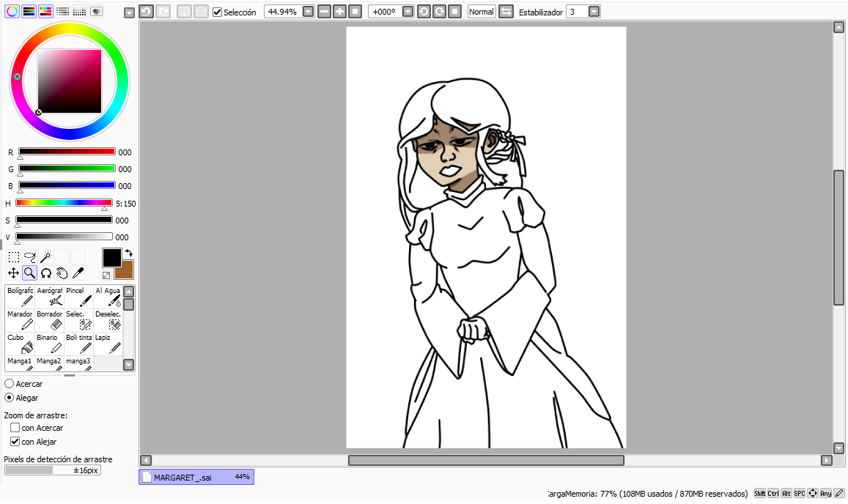
Task: Click the green G slider bar
Action: [67, 168]
